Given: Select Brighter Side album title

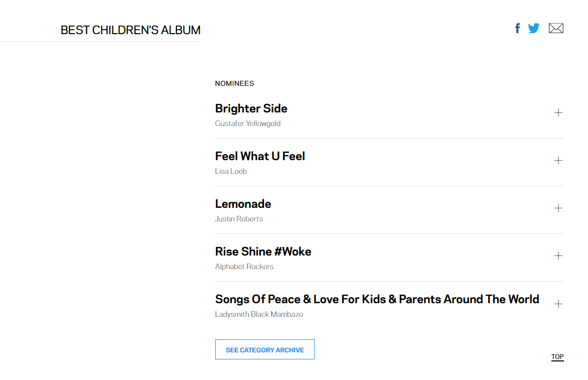Looking at the screenshot, I should pos(251,108).
